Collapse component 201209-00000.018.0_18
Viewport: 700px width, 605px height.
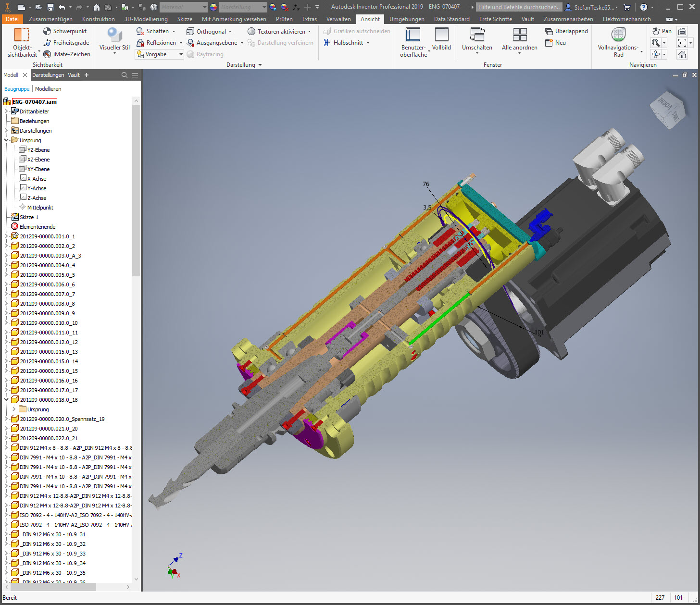pos(7,400)
